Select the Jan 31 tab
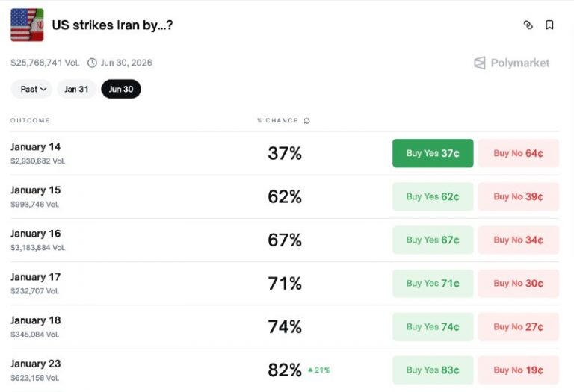Image resolution: width=574 pixels, height=392 pixels. point(76,89)
